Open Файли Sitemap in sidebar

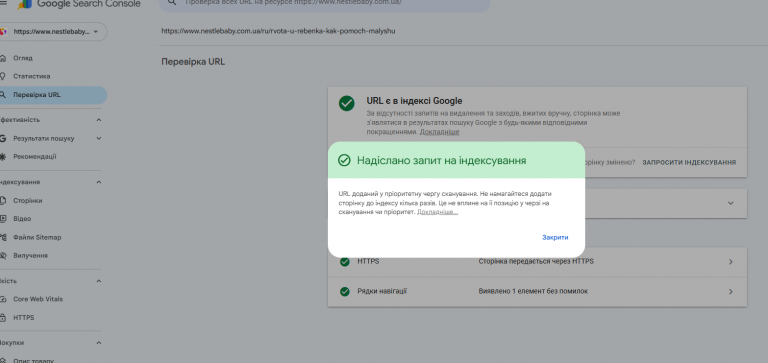(37, 238)
